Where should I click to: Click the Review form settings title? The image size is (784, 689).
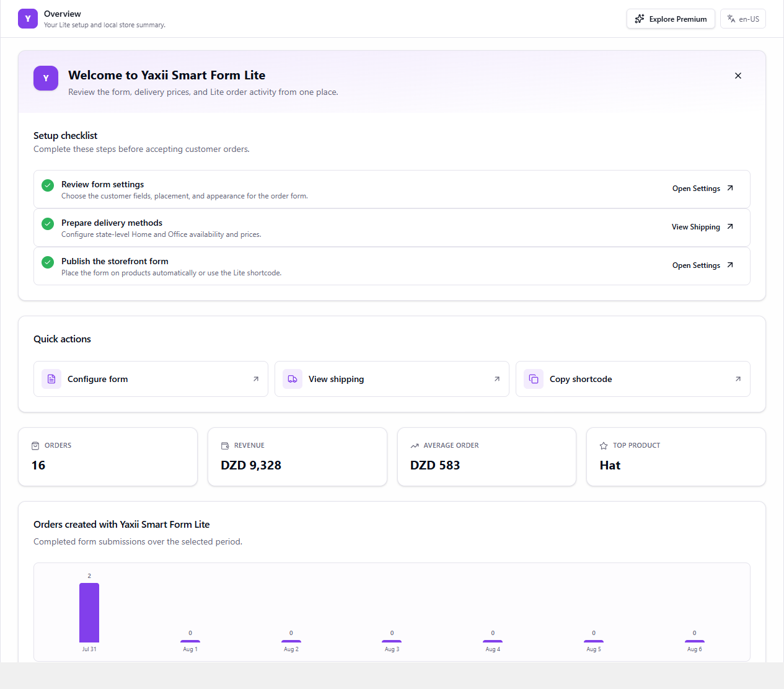coord(103,184)
